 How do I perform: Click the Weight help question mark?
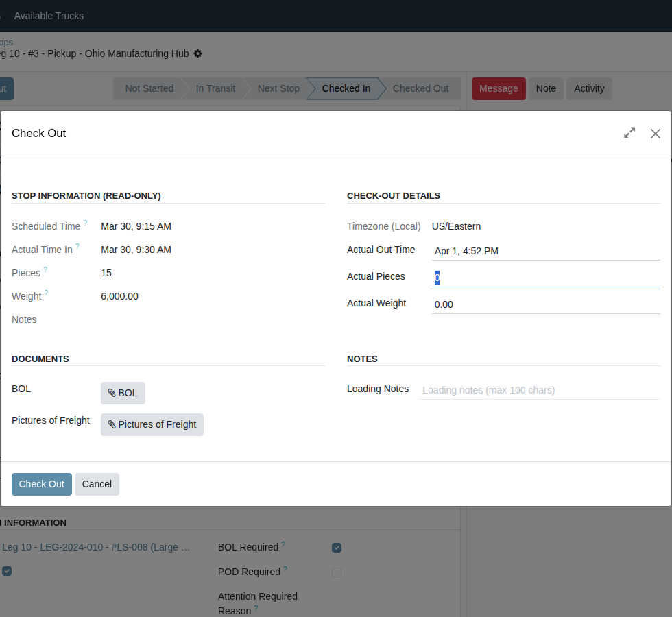click(x=47, y=293)
